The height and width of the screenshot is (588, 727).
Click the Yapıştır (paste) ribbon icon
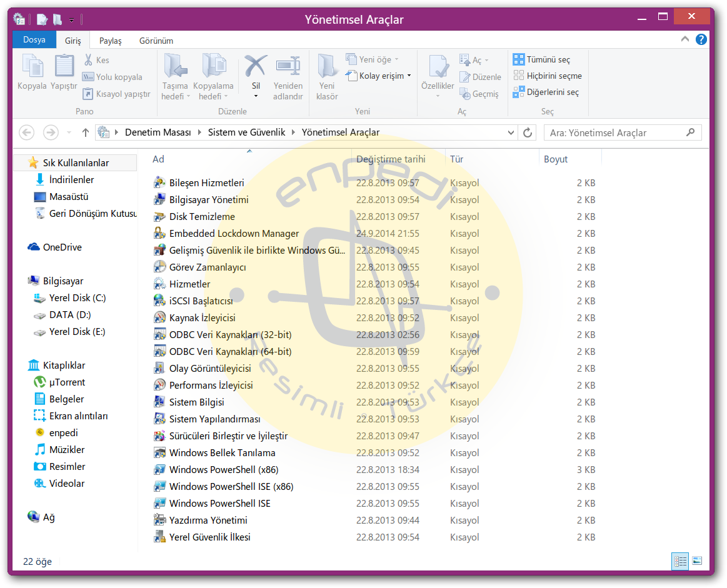click(x=64, y=66)
